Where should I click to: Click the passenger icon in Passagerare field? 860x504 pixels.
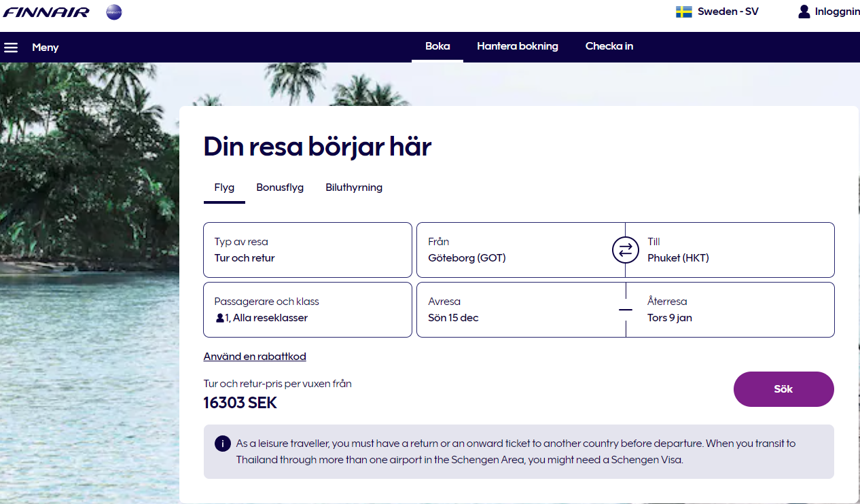219,318
